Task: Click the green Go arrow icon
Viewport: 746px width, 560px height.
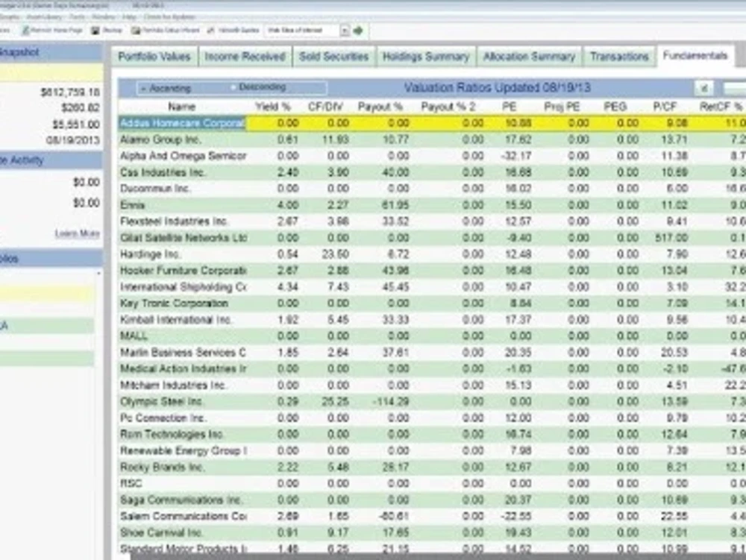Action: click(358, 31)
